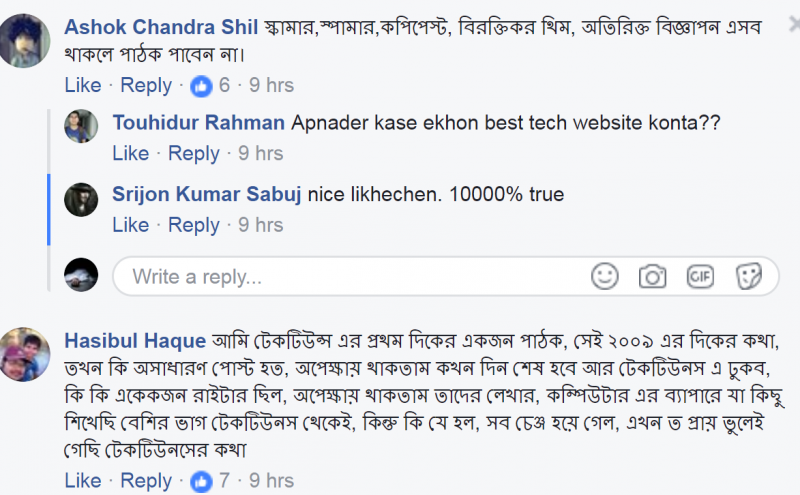
Task: Like Hasibul Haque's comment
Action: click(x=83, y=481)
